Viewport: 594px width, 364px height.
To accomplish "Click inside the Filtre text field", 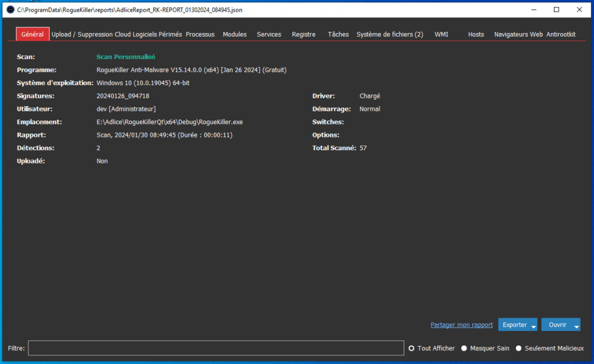I will pyautogui.click(x=216, y=348).
